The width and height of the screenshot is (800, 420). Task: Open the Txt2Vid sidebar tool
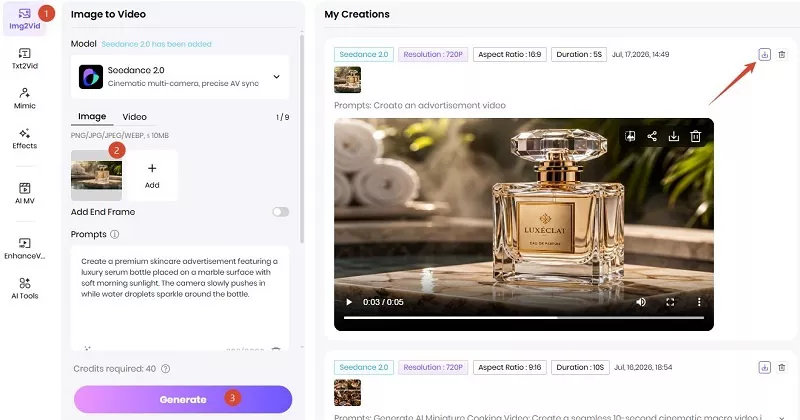click(x=24, y=58)
